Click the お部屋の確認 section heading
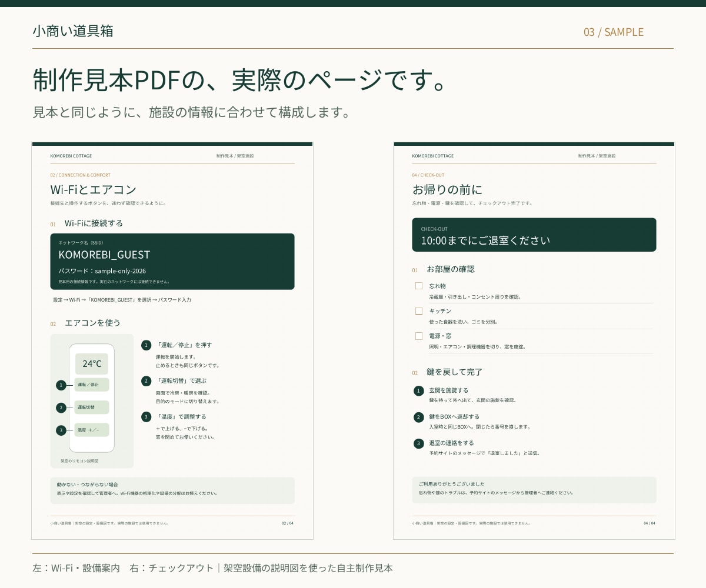This screenshot has width=706, height=588. (451, 269)
